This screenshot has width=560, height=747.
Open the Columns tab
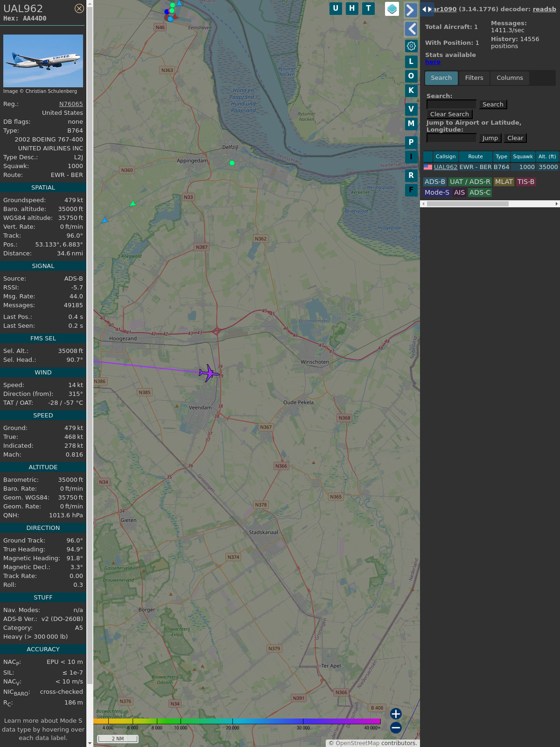510,78
